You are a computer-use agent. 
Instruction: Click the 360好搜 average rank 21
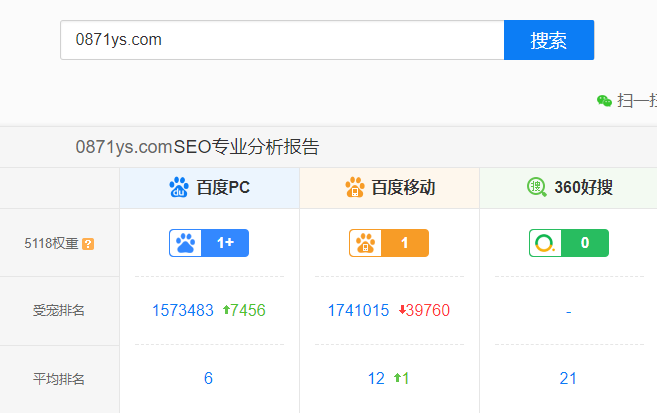pyautogui.click(x=568, y=378)
